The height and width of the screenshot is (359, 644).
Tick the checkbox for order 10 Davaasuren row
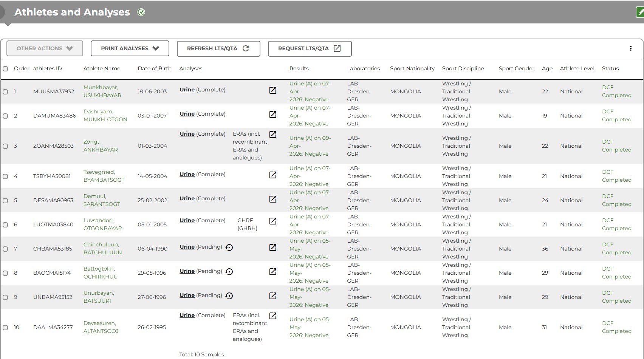[5, 328]
